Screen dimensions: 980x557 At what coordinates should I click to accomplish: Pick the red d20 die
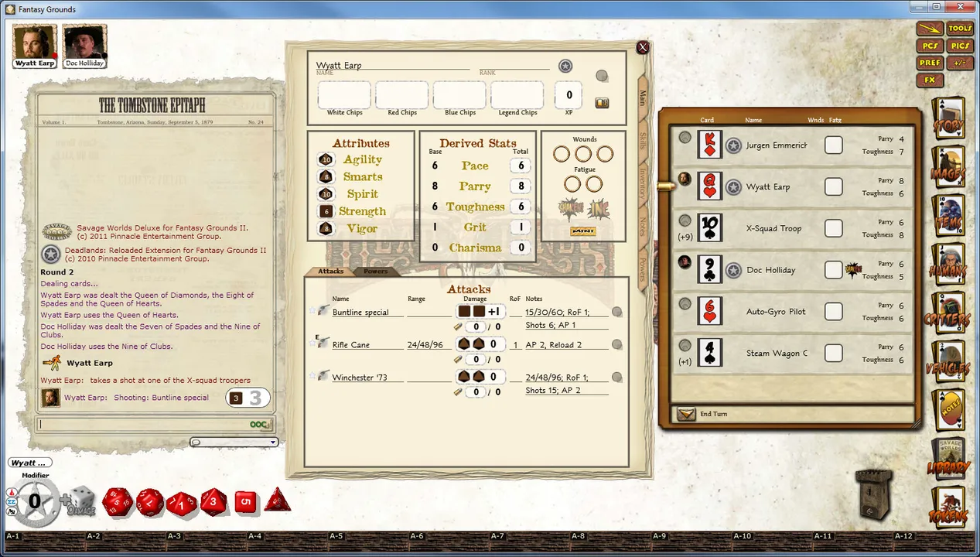click(118, 501)
